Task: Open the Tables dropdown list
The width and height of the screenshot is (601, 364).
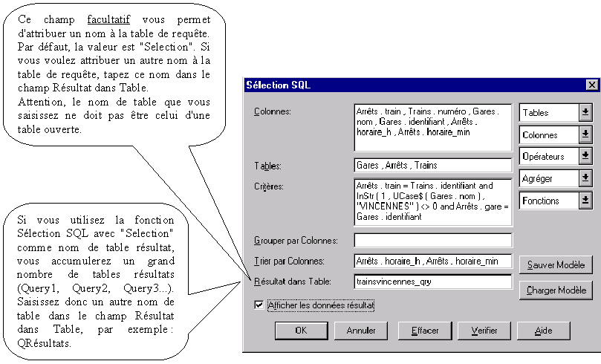Action: pos(585,113)
